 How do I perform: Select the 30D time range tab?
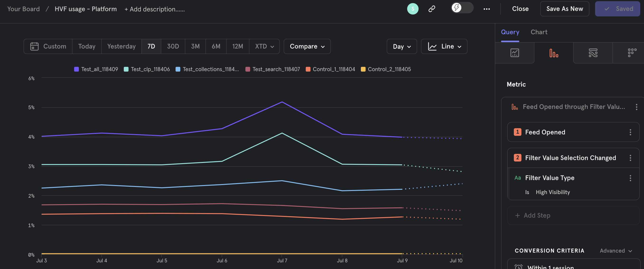(x=173, y=46)
